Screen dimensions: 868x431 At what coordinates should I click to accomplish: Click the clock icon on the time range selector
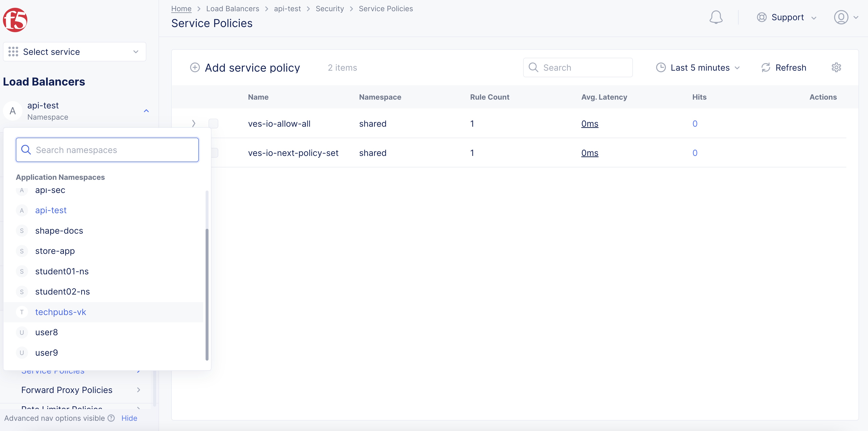[661, 67]
